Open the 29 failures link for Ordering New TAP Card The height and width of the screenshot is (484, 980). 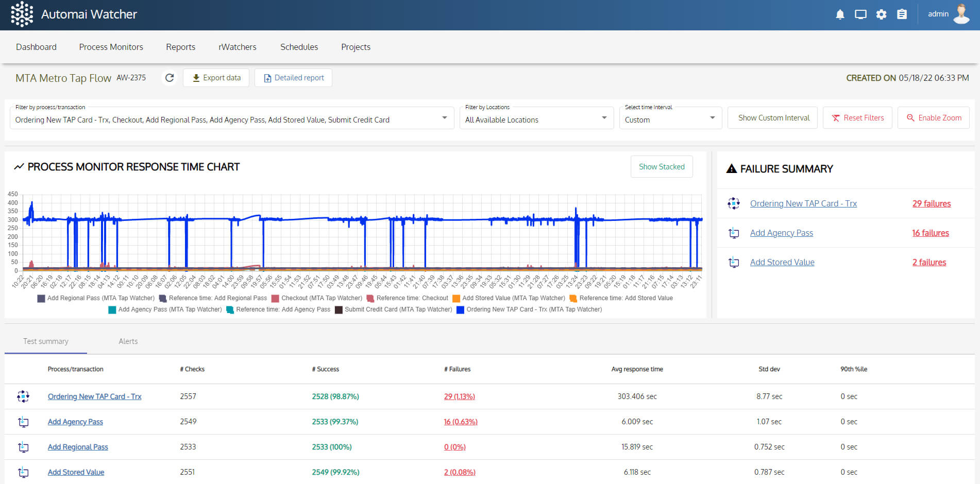pyautogui.click(x=931, y=203)
